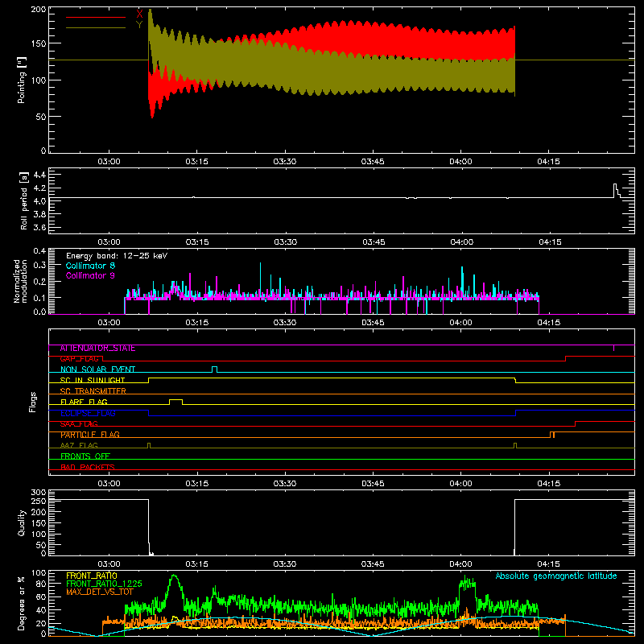The width and height of the screenshot is (644, 644).
Task: Click the 'Flags' axis title
Action: point(32,402)
